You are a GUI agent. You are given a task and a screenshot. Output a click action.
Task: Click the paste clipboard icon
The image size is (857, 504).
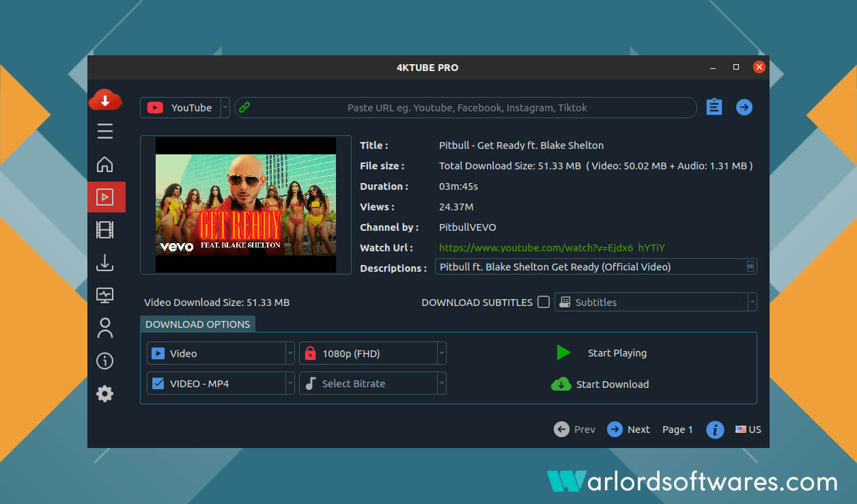714,107
